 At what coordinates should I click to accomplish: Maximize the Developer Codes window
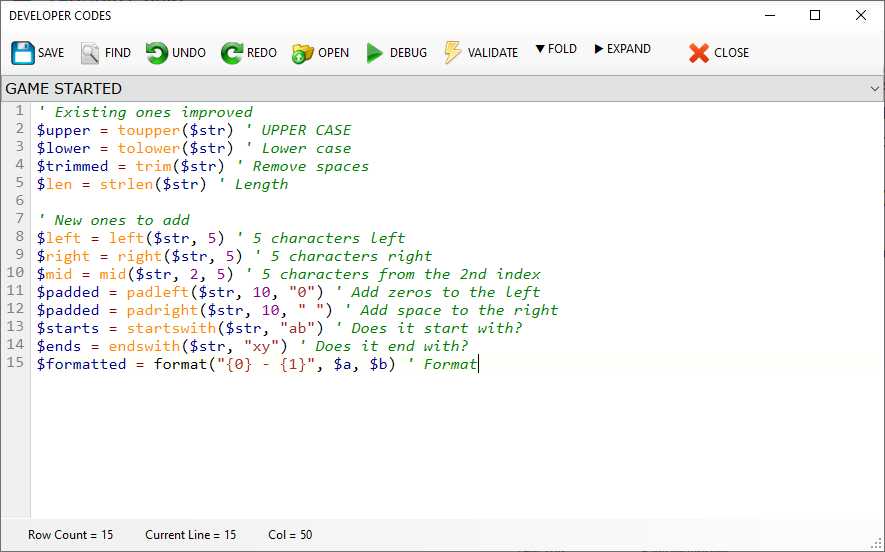click(815, 15)
